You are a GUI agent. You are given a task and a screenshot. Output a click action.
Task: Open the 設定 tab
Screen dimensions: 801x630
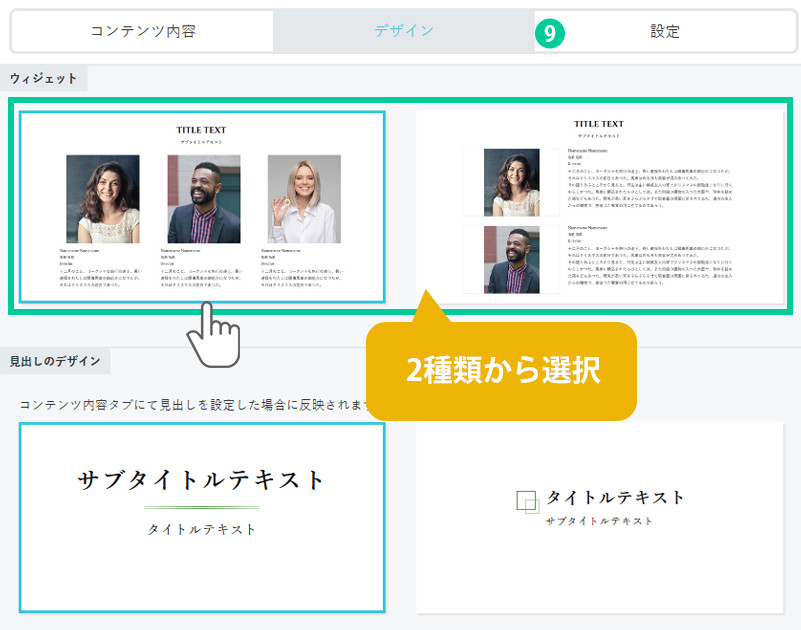coord(665,31)
